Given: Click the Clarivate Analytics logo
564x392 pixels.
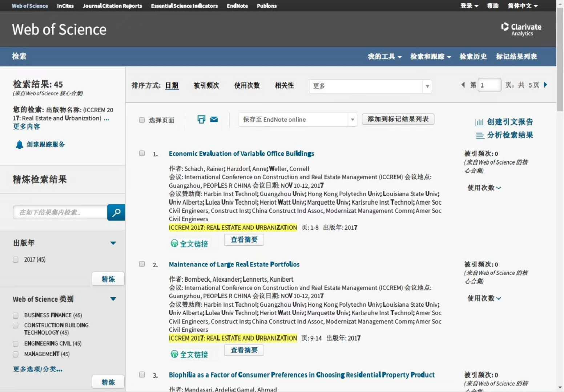Looking at the screenshot, I should pyautogui.click(x=521, y=29).
